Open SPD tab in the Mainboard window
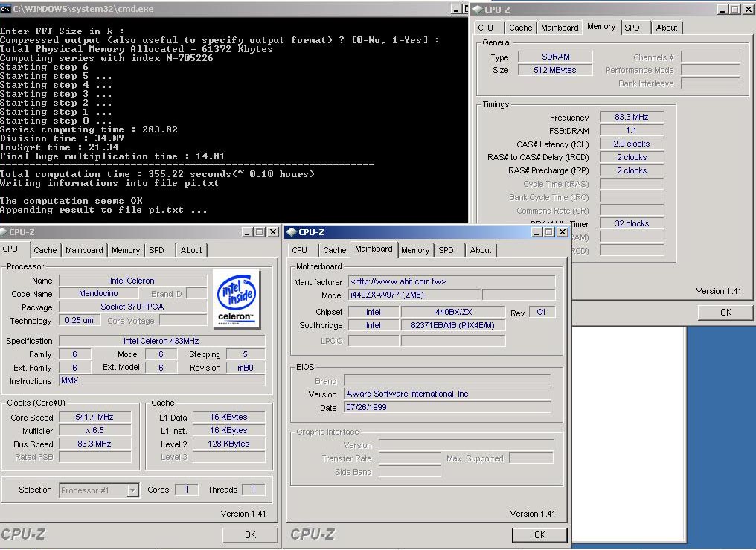 [446, 250]
